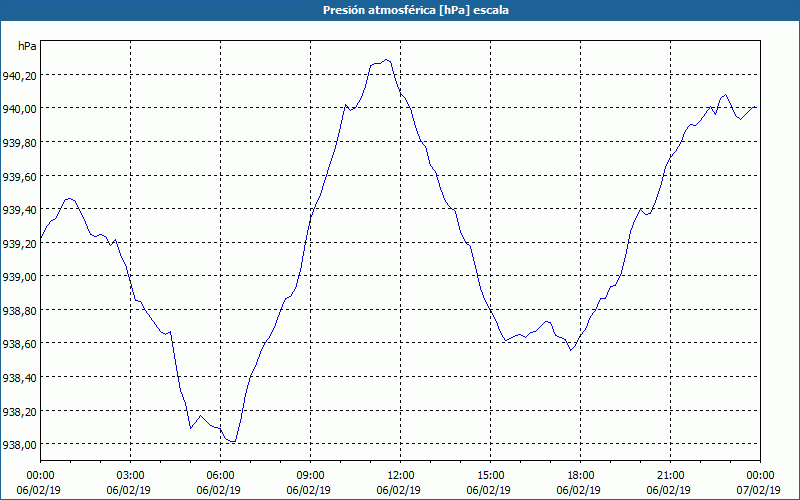Click the chart title 'Presión atmosférica [hPa] escala'
The image size is (800, 500).
[x=415, y=10]
